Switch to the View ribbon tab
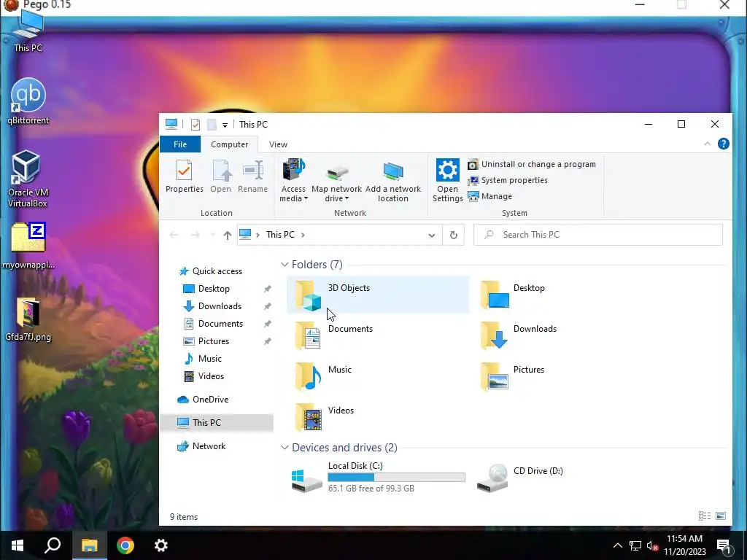The height and width of the screenshot is (560, 747). tap(278, 144)
